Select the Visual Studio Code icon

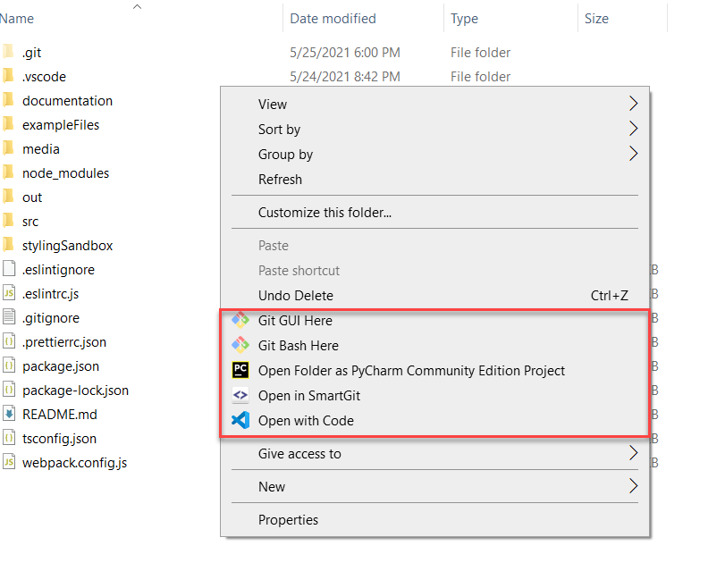240,420
